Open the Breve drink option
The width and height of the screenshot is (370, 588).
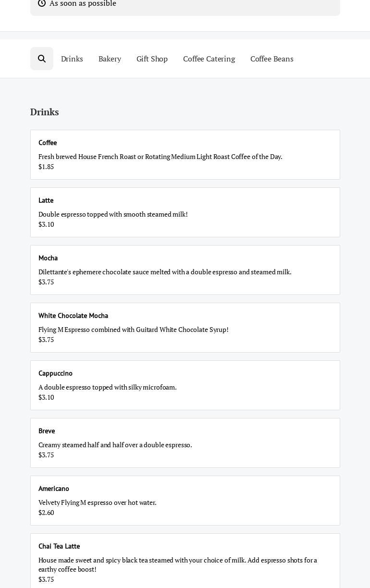coord(185,443)
